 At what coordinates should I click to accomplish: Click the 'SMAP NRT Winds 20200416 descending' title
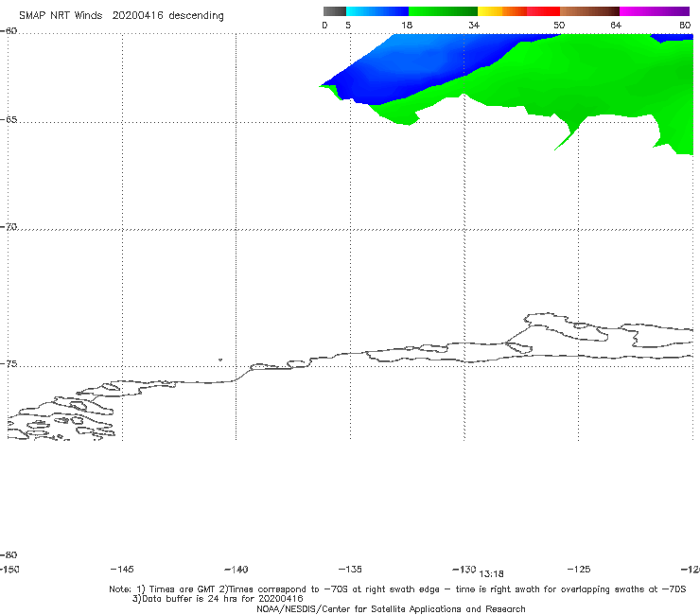121,15
